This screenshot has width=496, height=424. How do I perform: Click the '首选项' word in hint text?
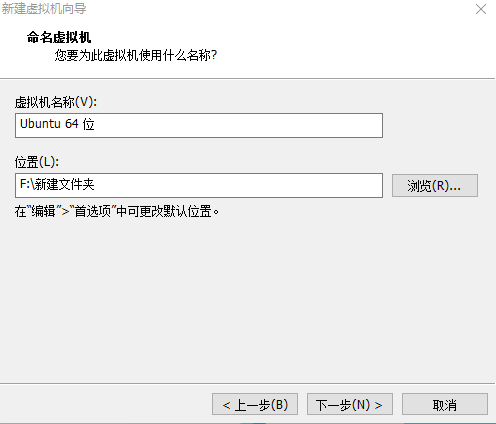[93, 211]
